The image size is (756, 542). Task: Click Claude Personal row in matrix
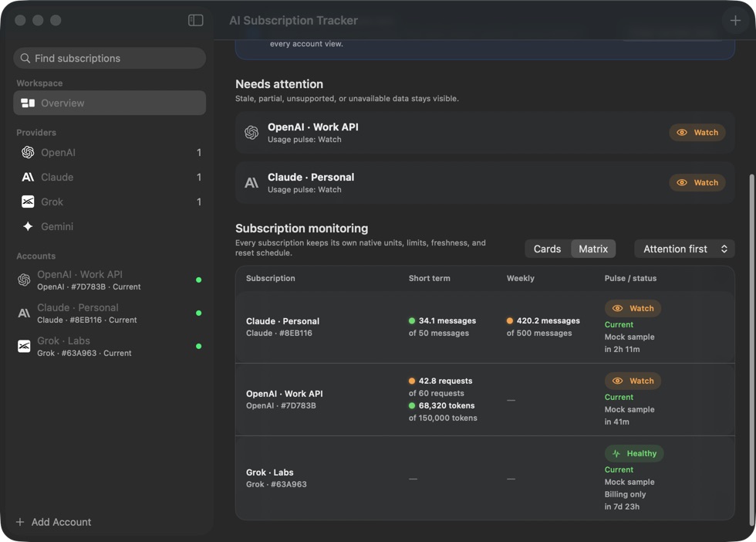coord(485,327)
